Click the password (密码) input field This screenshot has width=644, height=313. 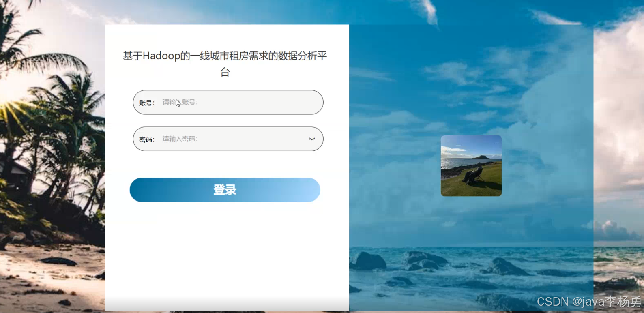[228, 139]
